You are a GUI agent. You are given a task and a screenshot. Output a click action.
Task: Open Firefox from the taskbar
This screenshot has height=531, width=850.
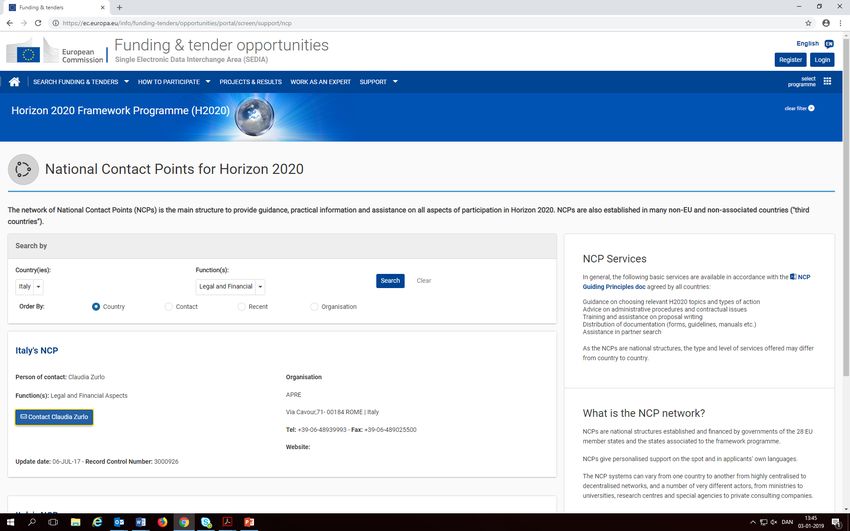[x=162, y=522]
